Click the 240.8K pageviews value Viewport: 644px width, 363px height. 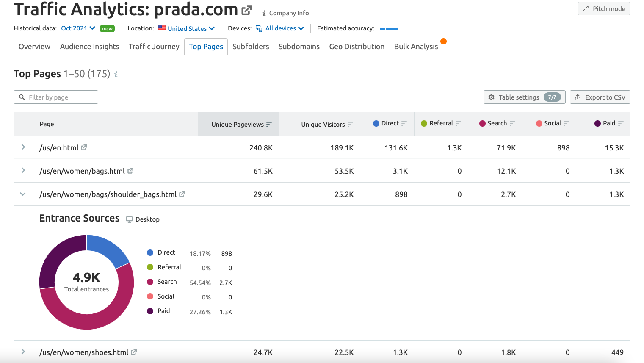(x=261, y=148)
